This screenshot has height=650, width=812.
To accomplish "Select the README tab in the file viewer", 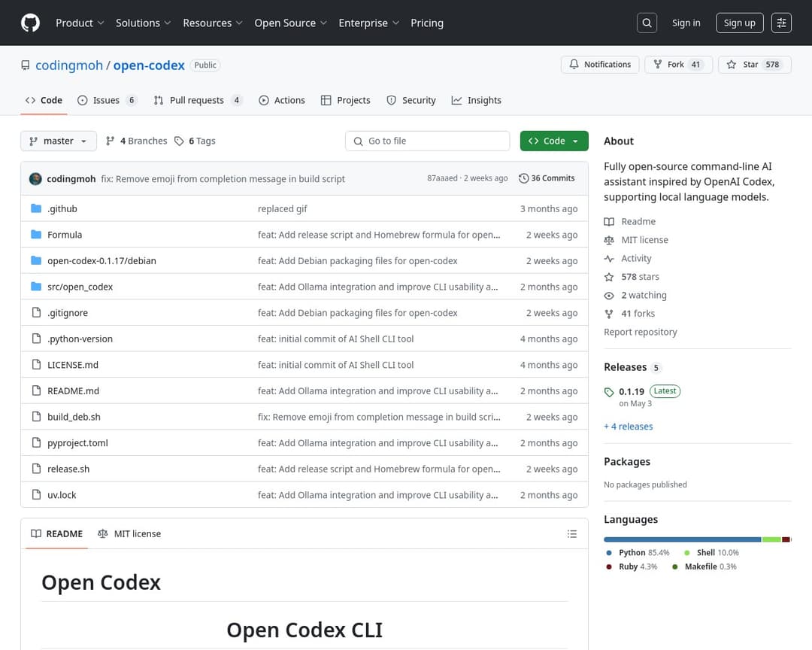I will 57,533.
